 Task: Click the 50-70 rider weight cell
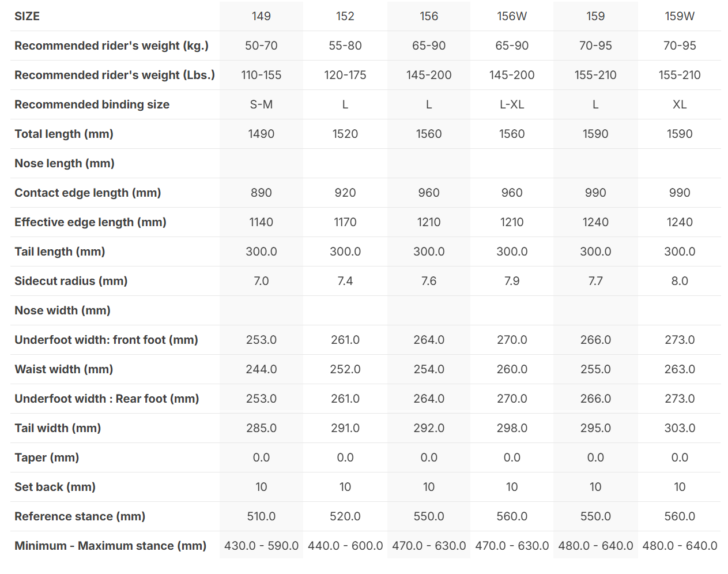tap(261, 46)
